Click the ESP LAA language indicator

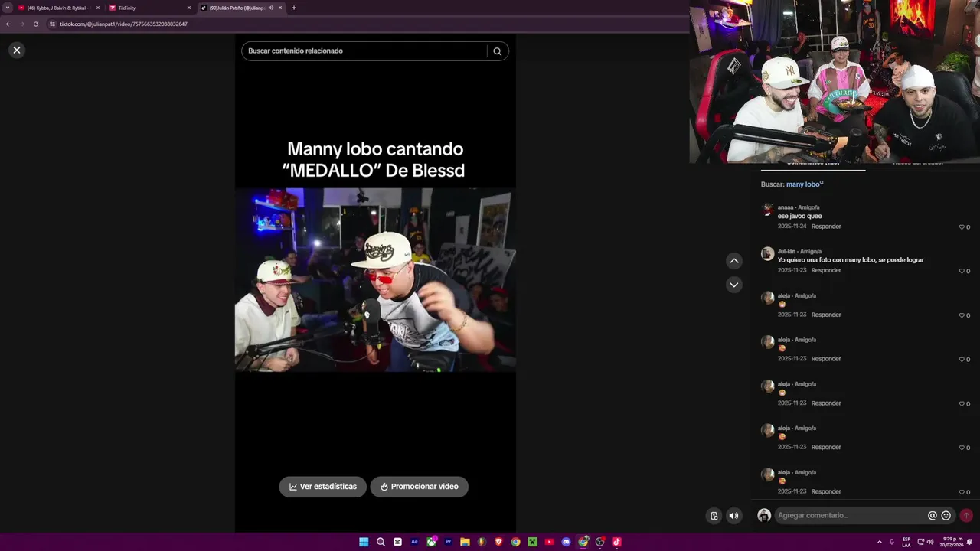[906, 542]
